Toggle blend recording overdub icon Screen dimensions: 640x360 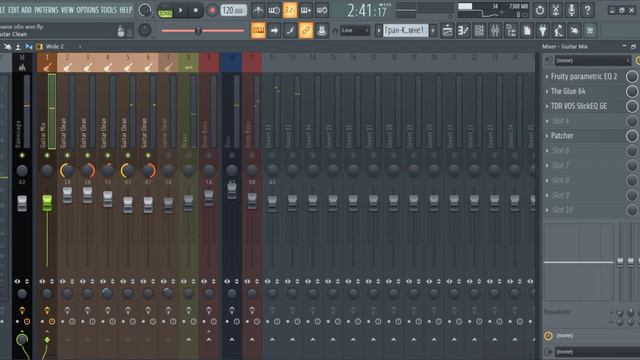click(306, 10)
